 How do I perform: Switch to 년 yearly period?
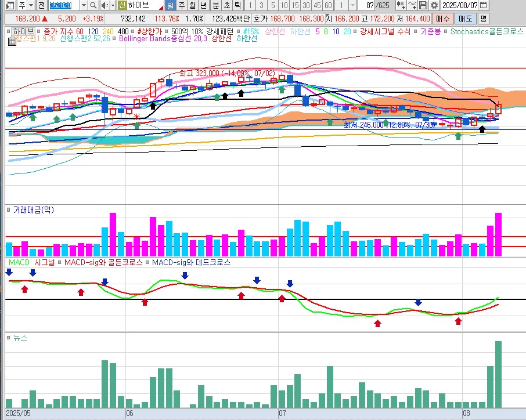(203, 5)
